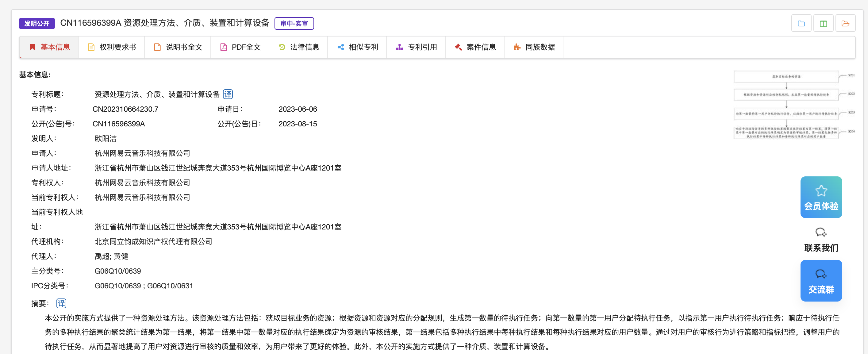Open the 说明书全文 tab
This screenshot has height=354, width=868.
tap(178, 47)
